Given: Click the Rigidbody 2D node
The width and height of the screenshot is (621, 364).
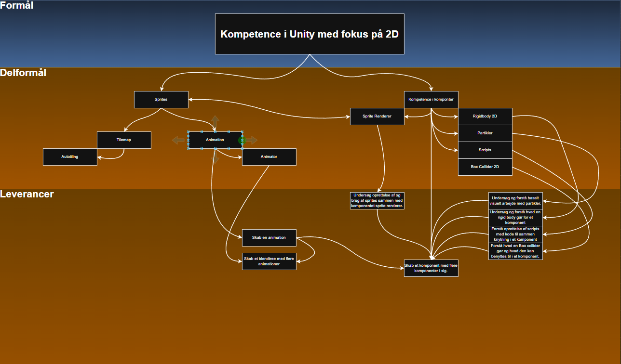Looking at the screenshot, I should pyautogui.click(x=485, y=117).
